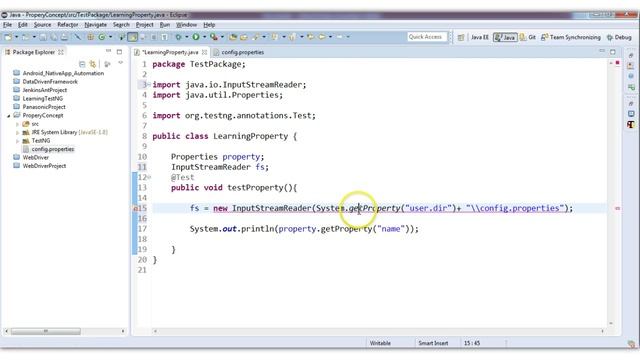Select the JenkinsAntProject project
The image size is (640, 360).
coord(44,90)
